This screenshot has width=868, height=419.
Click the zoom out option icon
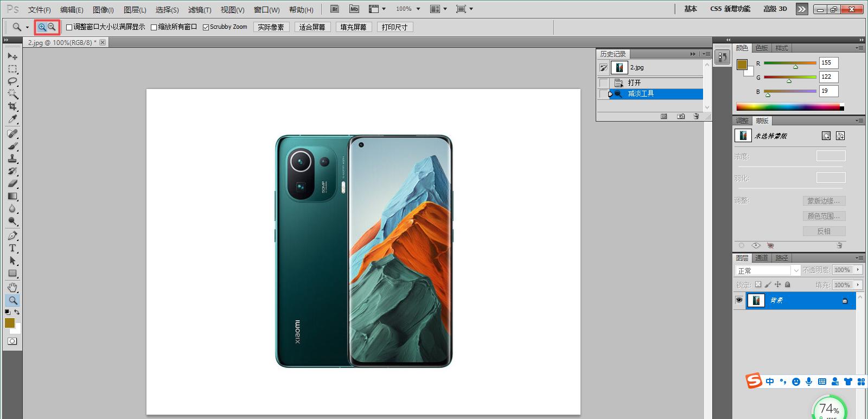[x=52, y=27]
